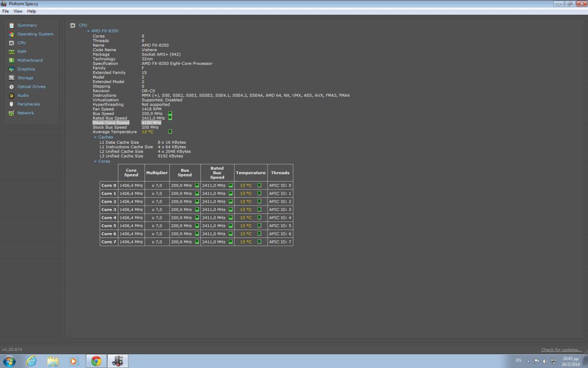Click the Windows Start button
588x368 pixels.
click(10, 361)
